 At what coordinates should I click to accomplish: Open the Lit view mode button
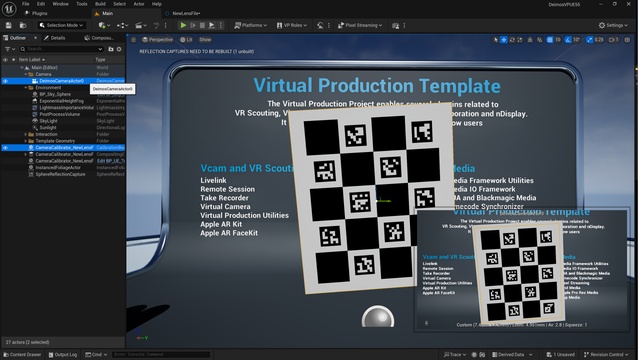(186, 40)
